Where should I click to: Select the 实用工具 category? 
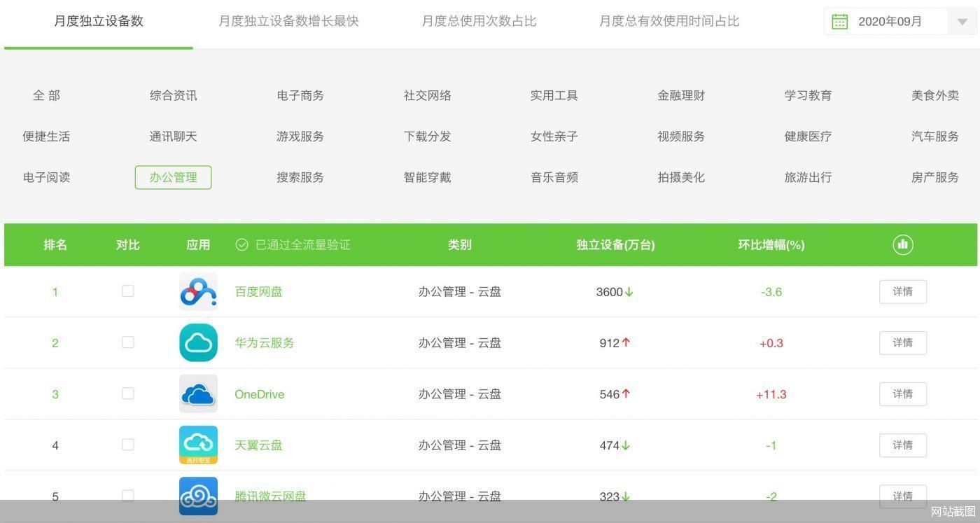554,95
